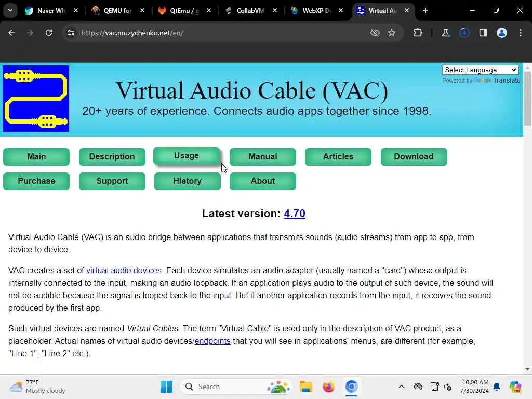This screenshot has width=532, height=399.
Task: Switch to the QtEmu tab
Action: 184,10
